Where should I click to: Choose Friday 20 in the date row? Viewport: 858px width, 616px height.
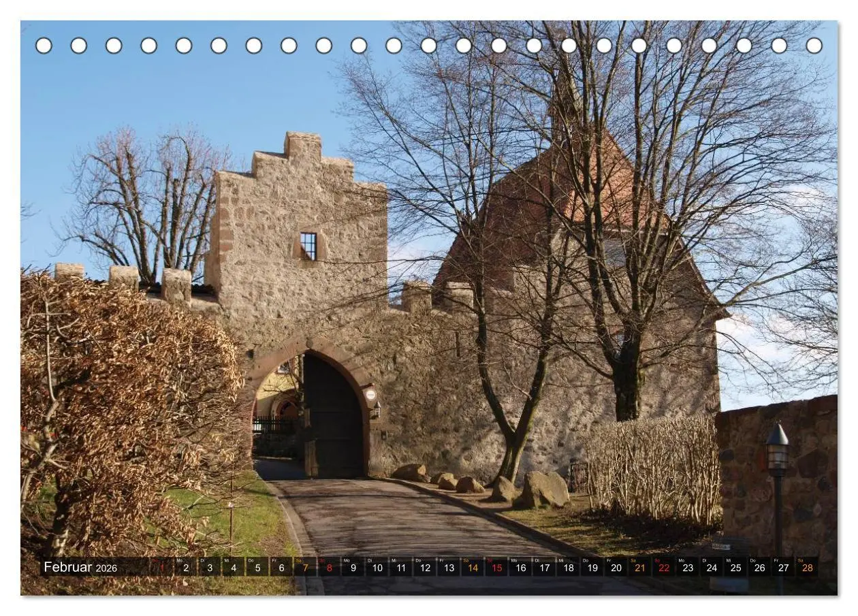tap(616, 567)
